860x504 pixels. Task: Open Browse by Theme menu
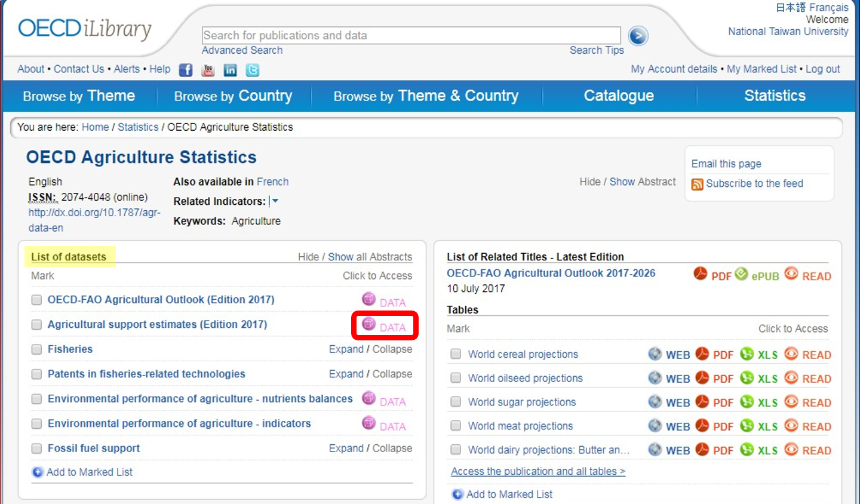[79, 96]
